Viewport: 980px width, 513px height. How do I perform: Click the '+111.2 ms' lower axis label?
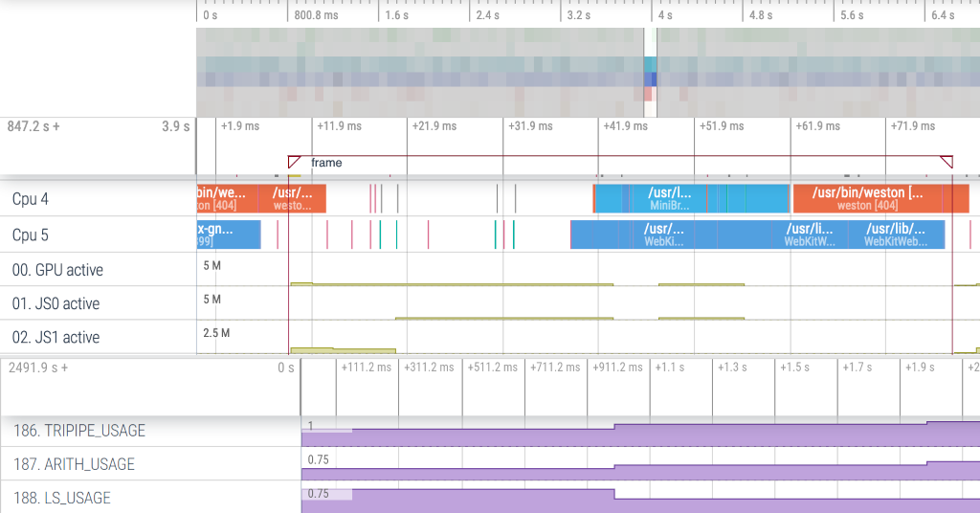[x=367, y=368]
